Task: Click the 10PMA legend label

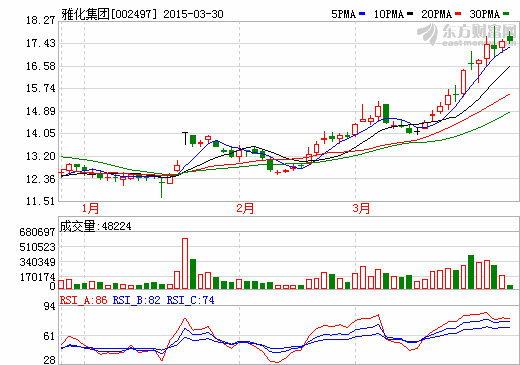Action: coord(389,14)
